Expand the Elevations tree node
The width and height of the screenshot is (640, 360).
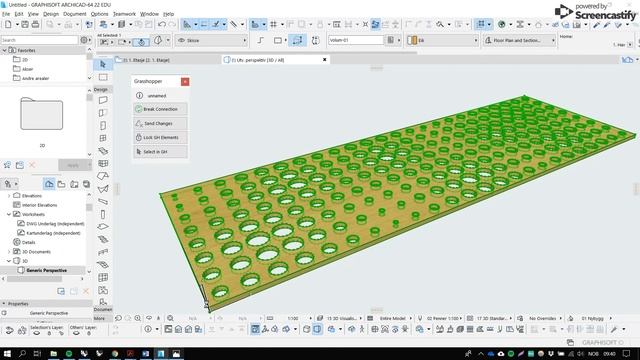(9, 196)
